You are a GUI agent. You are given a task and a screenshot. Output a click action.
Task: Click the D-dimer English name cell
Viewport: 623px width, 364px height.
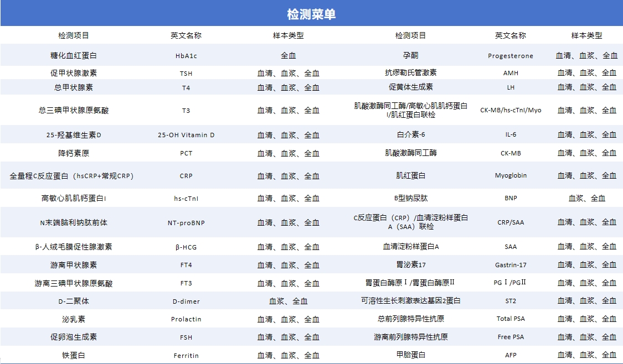tap(186, 301)
